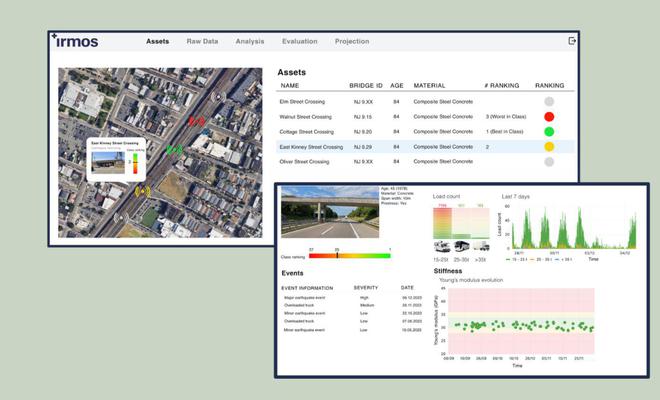Click the green bridge sensor marker on map

coord(174,150)
